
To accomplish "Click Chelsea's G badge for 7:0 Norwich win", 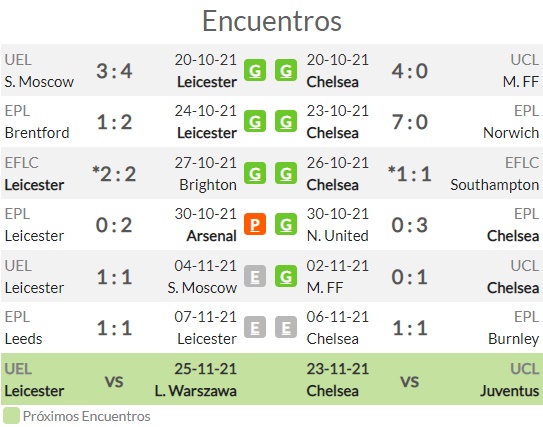I will point(286,122).
